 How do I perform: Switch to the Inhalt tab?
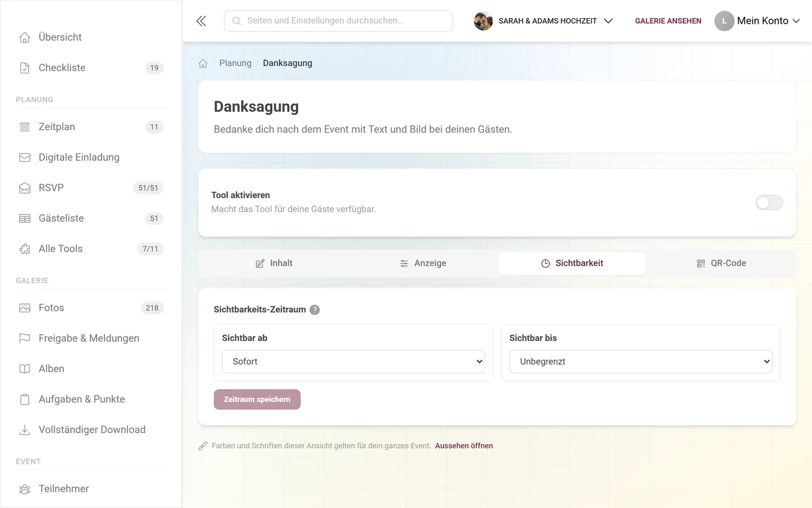coord(274,264)
